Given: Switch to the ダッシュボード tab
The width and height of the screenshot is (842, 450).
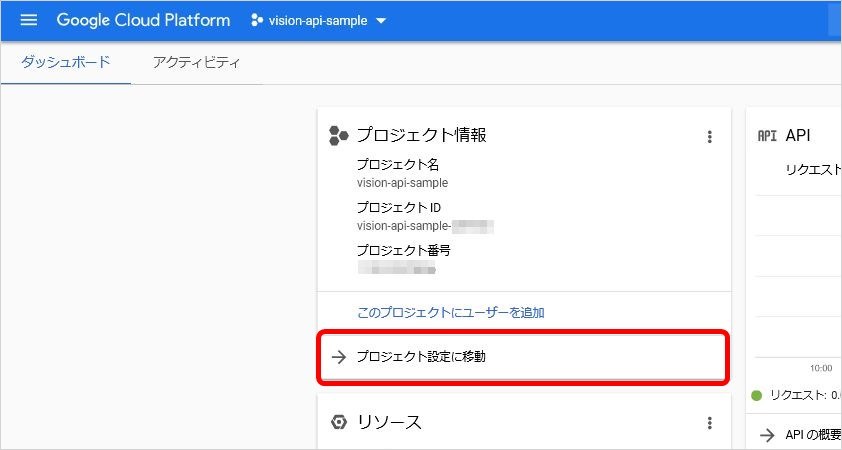Looking at the screenshot, I should (66, 62).
